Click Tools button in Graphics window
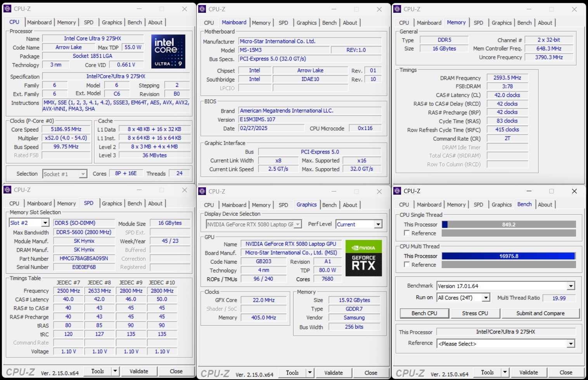 pos(292,373)
